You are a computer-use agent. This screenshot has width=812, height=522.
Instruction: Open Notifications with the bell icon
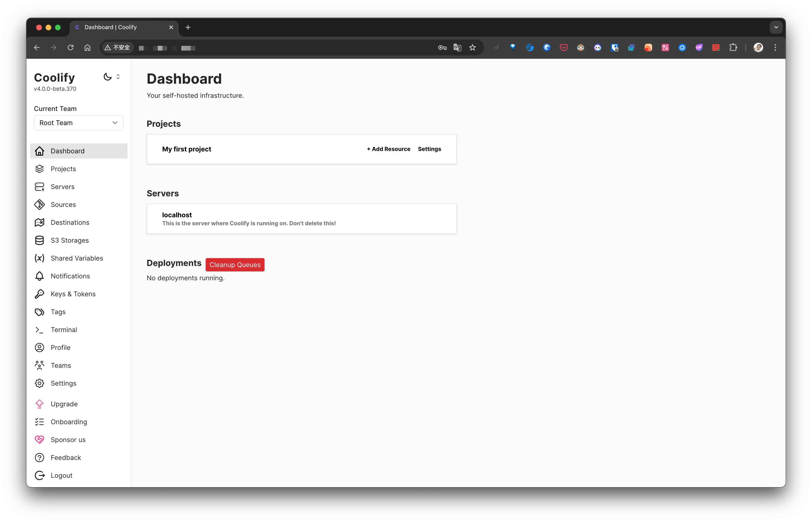point(39,276)
